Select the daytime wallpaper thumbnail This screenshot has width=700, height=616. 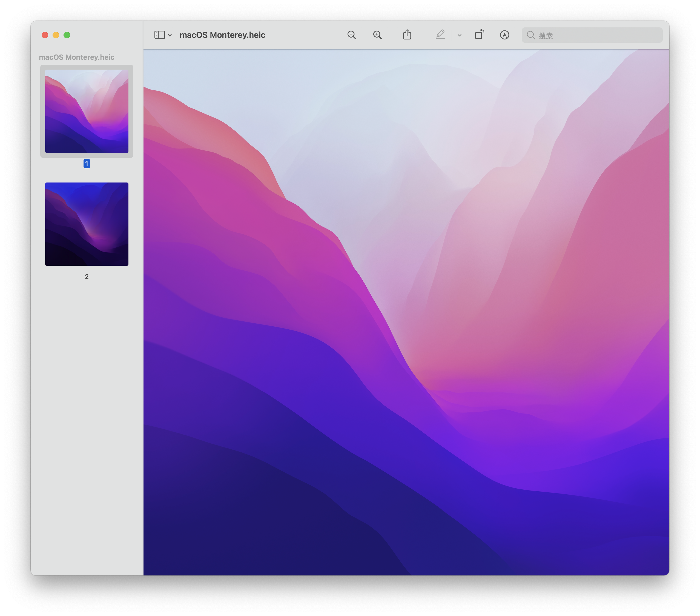(x=87, y=111)
